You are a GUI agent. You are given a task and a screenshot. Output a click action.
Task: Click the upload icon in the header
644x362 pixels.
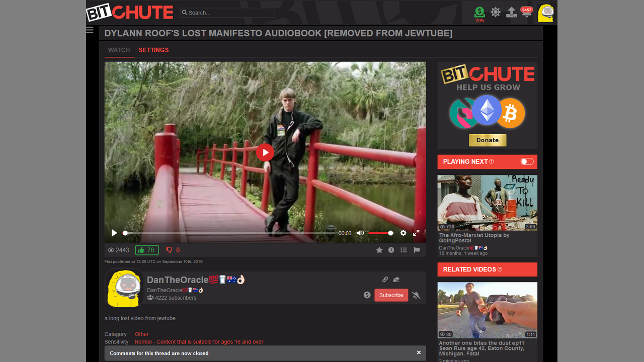point(511,12)
